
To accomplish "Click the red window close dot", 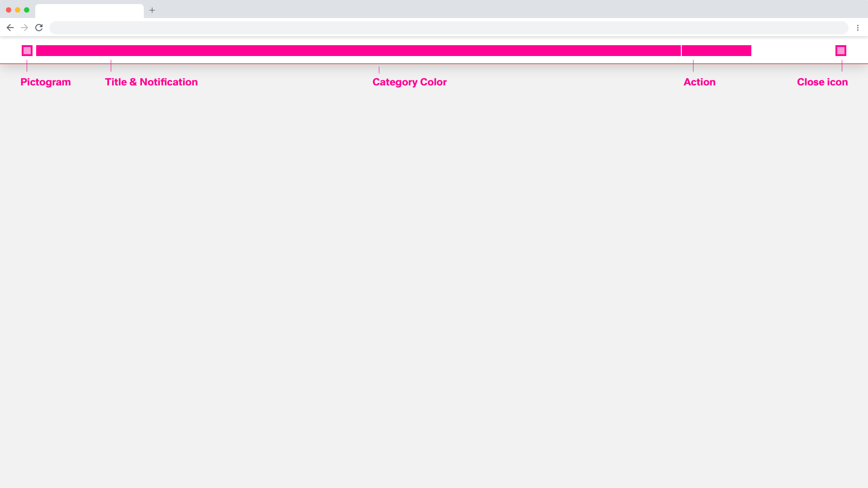I will pos(9,10).
